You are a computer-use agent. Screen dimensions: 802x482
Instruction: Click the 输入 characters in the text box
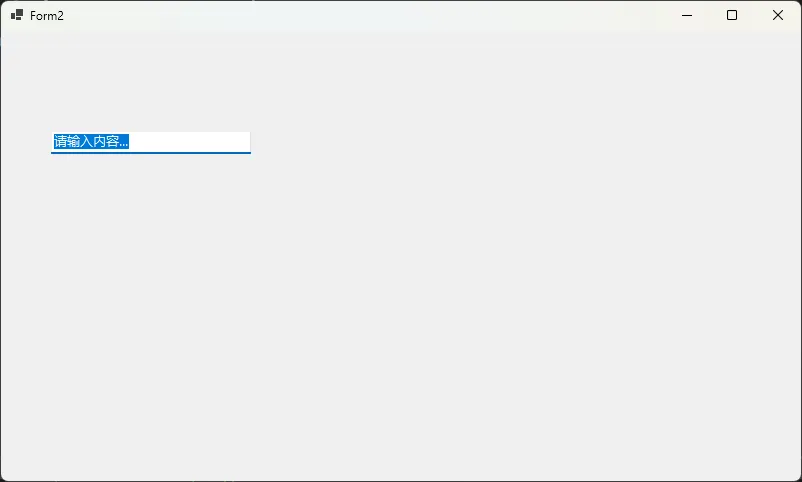(x=80, y=141)
